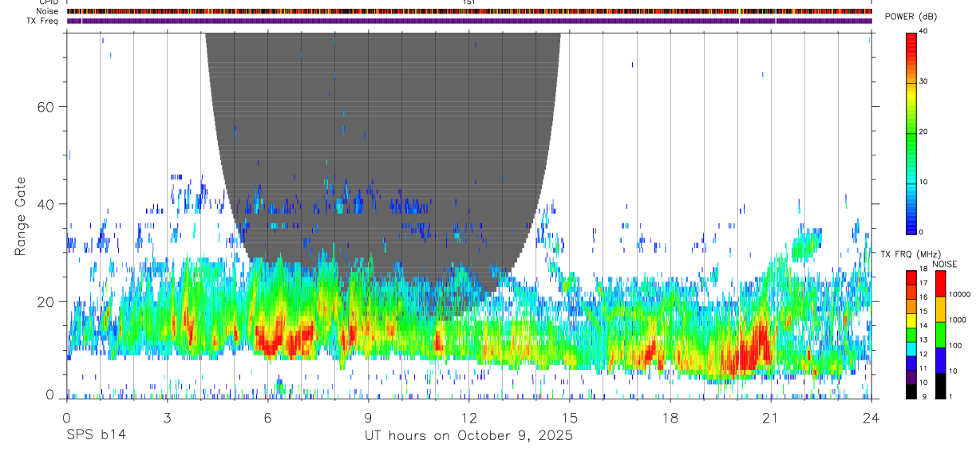Viewport: 980px width, 452px height.
Task: Click the 21 tick on UT hours axis
Action: (771, 417)
